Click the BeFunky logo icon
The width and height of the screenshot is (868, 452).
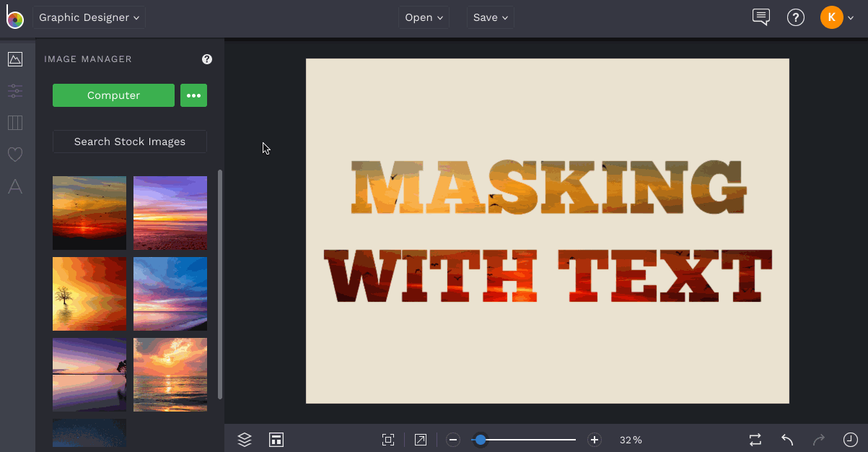coord(14,17)
